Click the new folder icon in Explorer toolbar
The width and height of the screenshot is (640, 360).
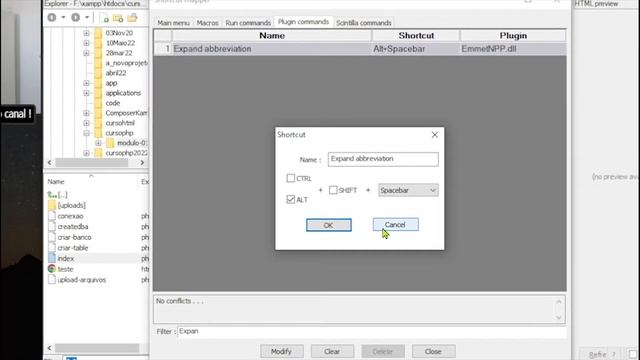(x=118, y=18)
